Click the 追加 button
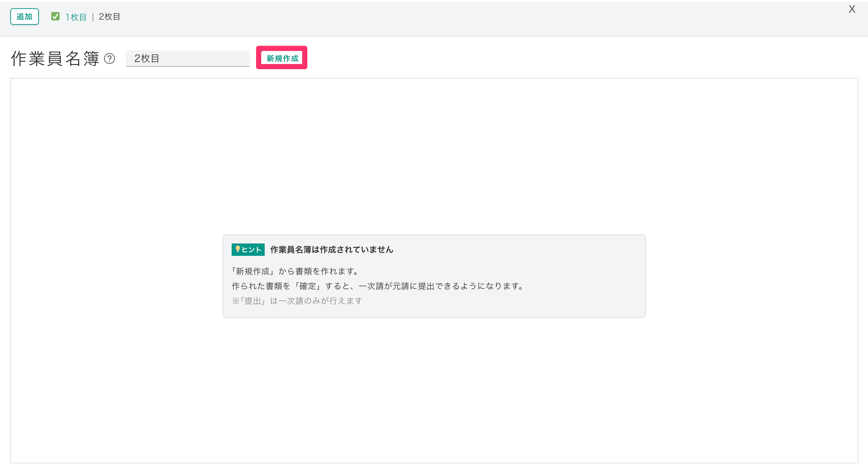Image resolution: width=868 pixels, height=473 pixels. [x=24, y=17]
